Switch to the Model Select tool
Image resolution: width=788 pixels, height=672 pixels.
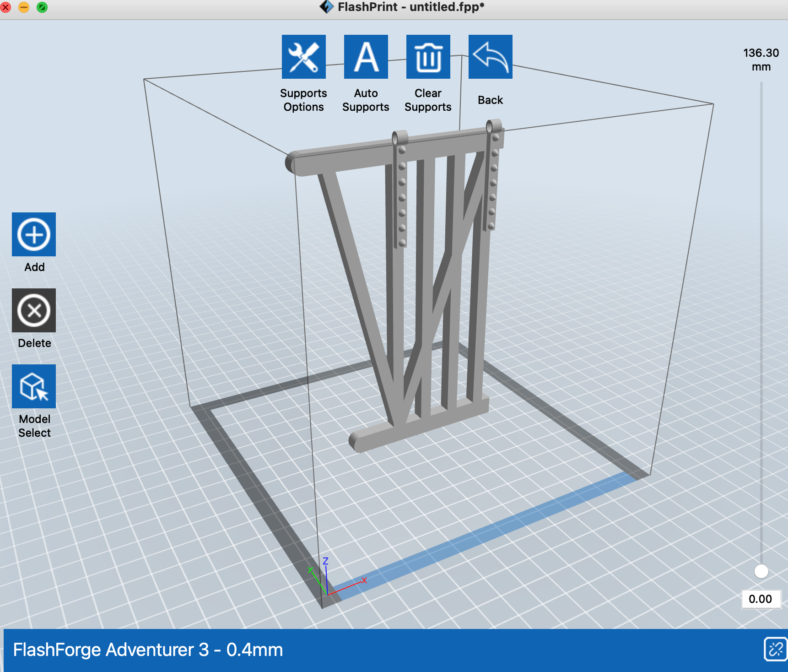click(34, 386)
